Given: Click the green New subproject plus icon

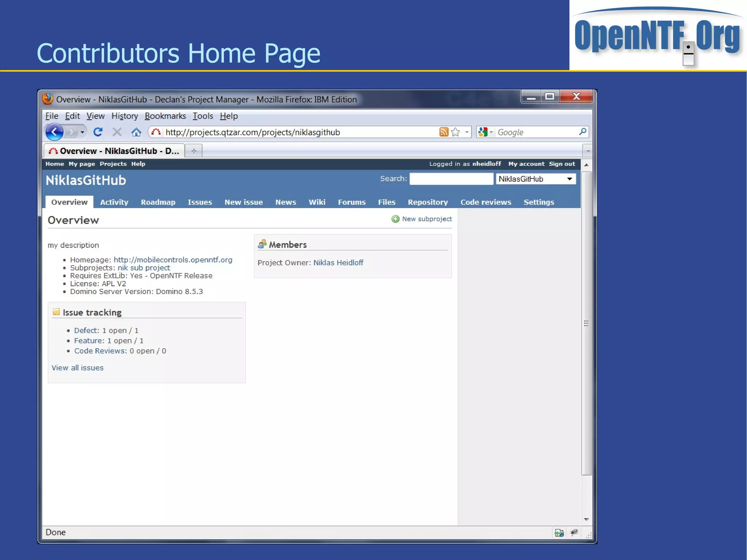Looking at the screenshot, I should pos(395,219).
